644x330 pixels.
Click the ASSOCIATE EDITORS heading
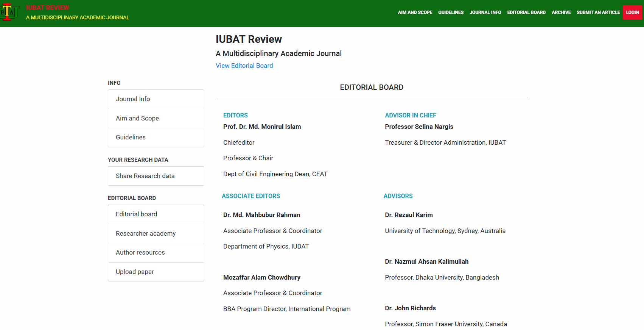251,196
